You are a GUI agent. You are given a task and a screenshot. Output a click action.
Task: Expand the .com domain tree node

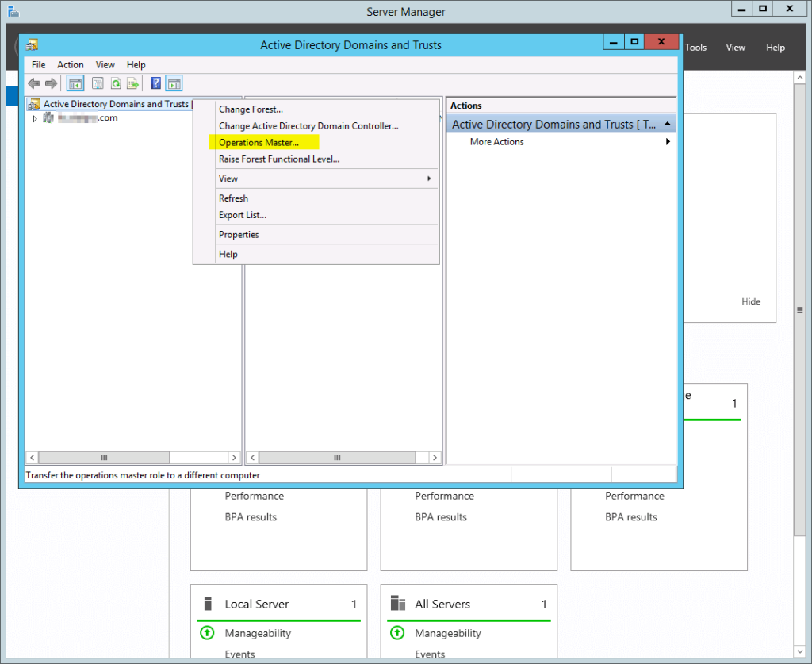(x=35, y=116)
